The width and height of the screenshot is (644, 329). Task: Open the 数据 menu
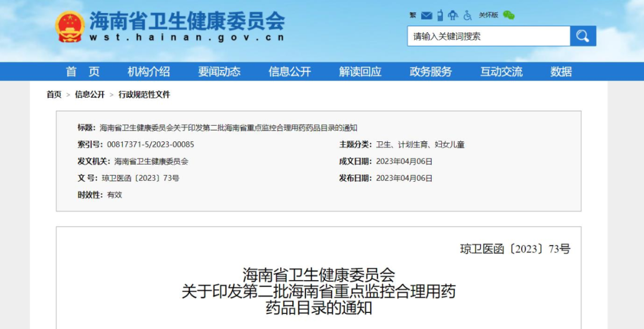[x=561, y=72]
